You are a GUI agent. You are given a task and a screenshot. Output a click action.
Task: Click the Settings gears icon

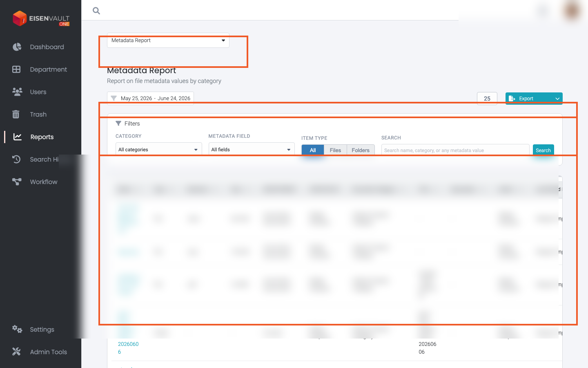pyautogui.click(x=17, y=329)
